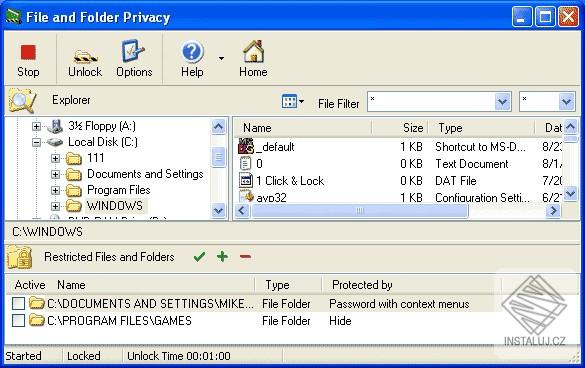The height and width of the screenshot is (368, 585).
Task: Open the dropdown arrow beside Help
Action: click(x=222, y=59)
